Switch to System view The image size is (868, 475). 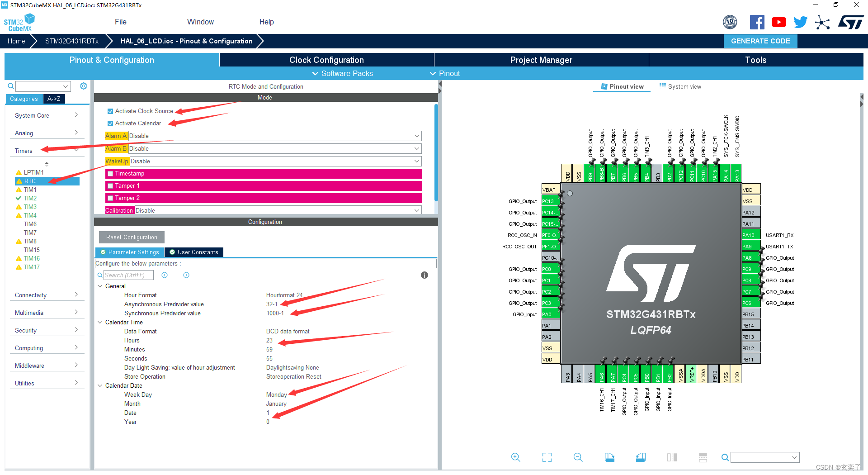(x=680, y=87)
